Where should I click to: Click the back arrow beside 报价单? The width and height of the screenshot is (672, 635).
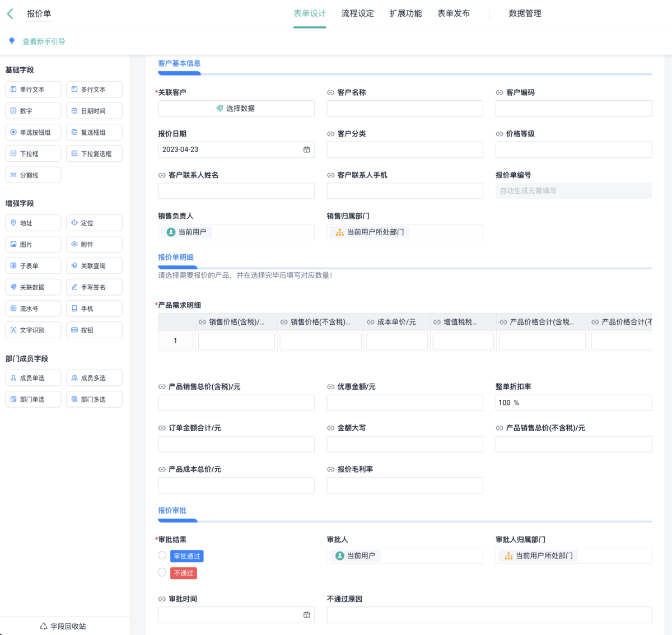[x=10, y=14]
